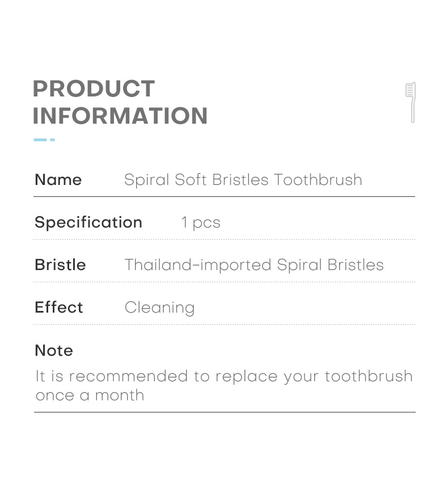Click 'Spiral Soft Bristles Toothbrush' text
Viewport: 448px width, 480px height.
(x=243, y=180)
